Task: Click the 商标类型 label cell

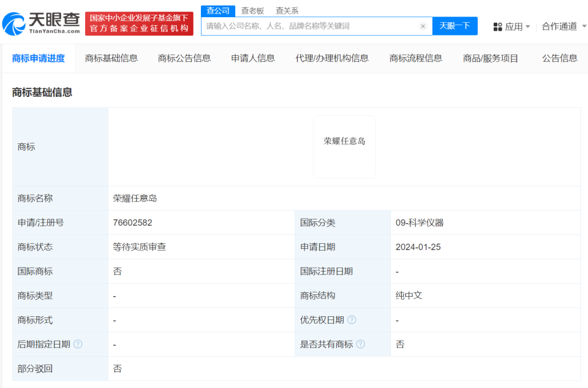Action: 61,295
